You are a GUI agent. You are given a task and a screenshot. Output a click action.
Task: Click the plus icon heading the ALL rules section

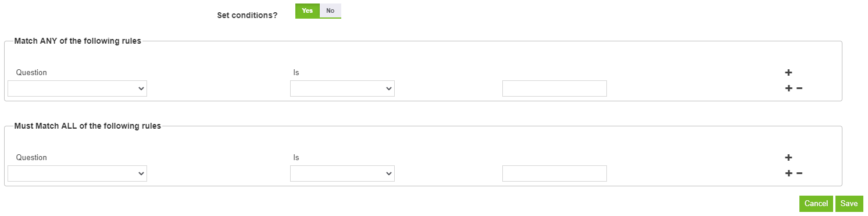coord(788,158)
